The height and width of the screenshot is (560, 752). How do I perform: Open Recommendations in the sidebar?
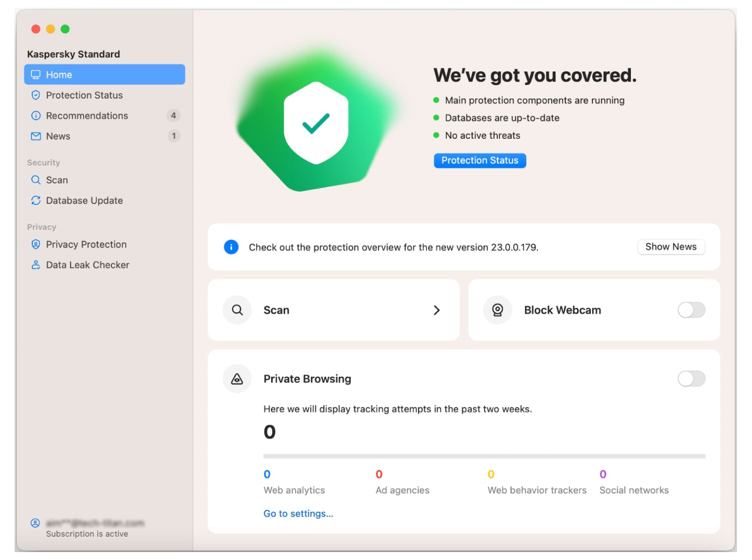pyautogui.click(x=105, y=116)
